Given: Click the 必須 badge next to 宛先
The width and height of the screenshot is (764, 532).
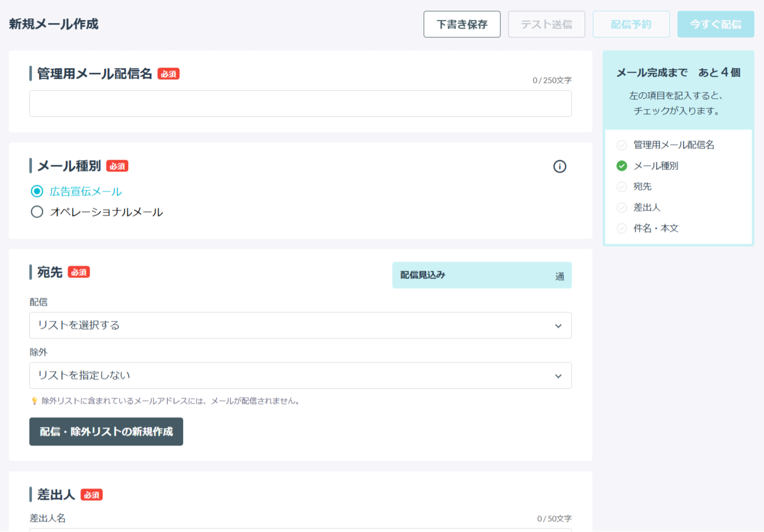Looking at the screenshot, I should pos(79,272).
